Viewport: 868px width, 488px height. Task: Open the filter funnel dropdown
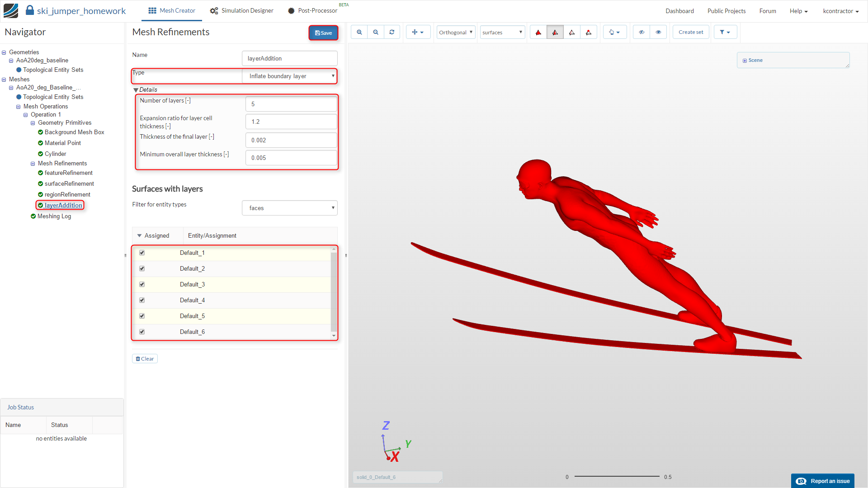tap(725, 32)
